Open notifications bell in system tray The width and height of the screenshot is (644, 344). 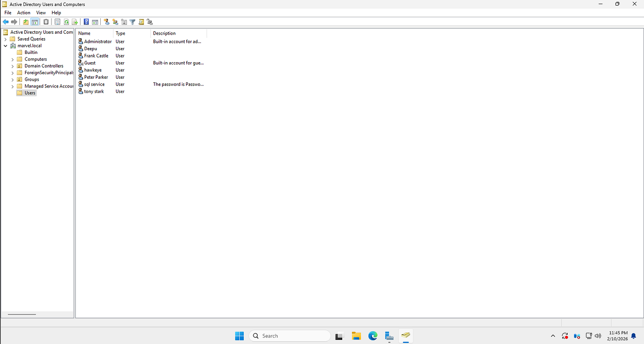(633, 336)
